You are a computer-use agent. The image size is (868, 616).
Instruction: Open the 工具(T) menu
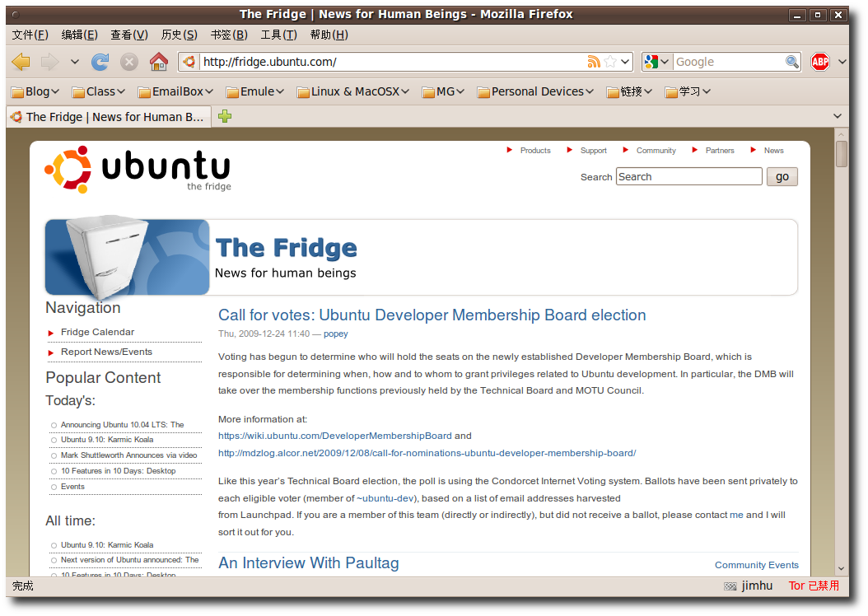(279, 35)
